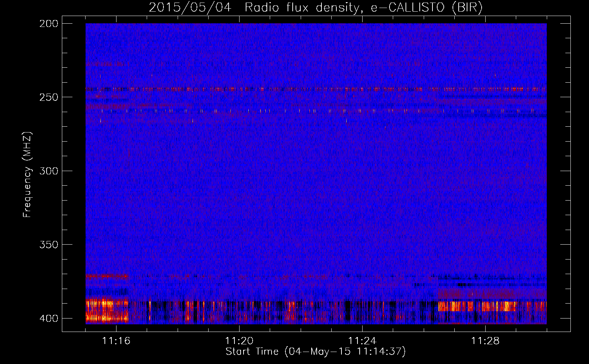Click the '11:28' time tick label

(x=485, y=341)
